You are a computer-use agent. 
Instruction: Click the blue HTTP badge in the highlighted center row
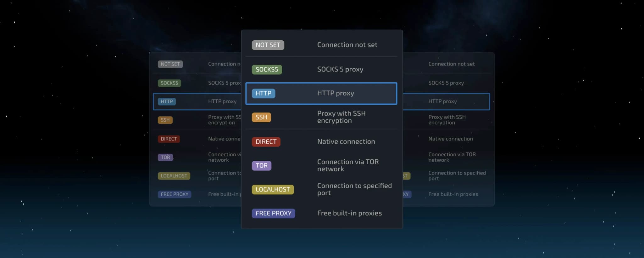[263, 93]
